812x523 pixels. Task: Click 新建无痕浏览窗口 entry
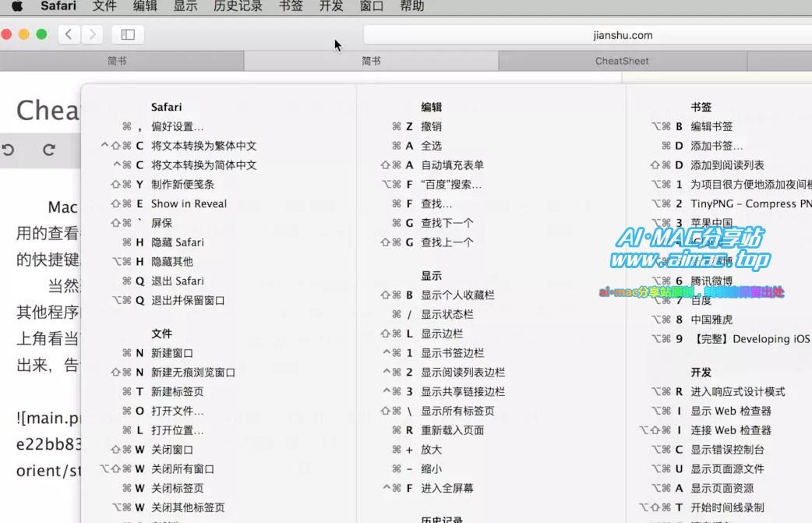point(193,373)
